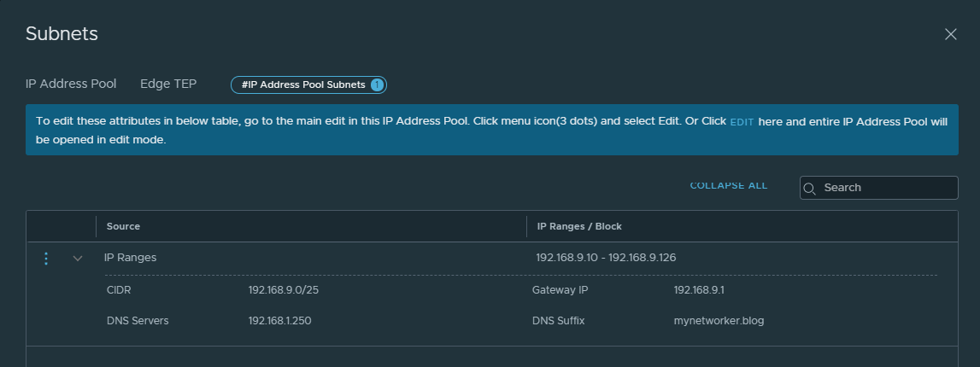The image size is (980, 367).
Task: Click the IP Ranges / Block column header
Action: coord(579,226)
